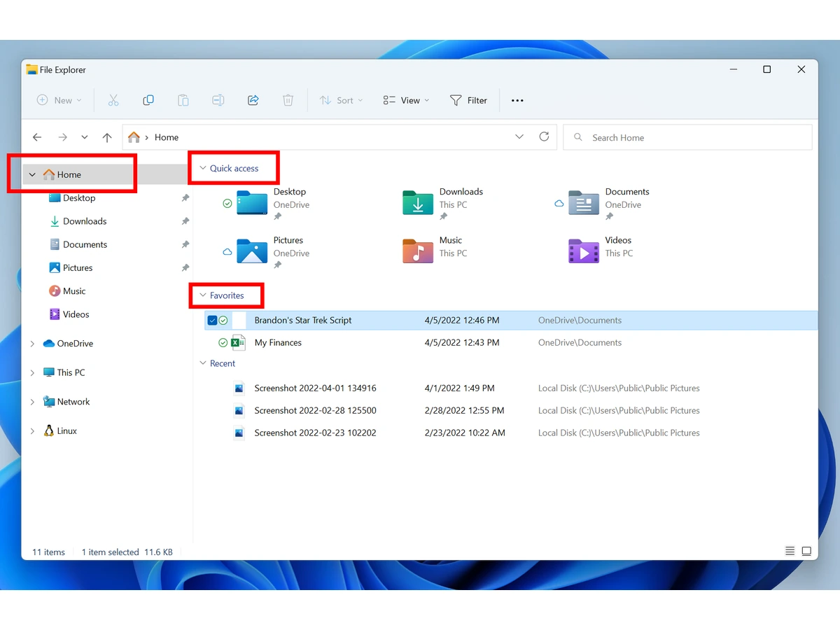Click the 4/5/2022 12:43 PM date value
Image resolution: width=840 pixels, height=630 pixels.
click(x=462, y=342)
